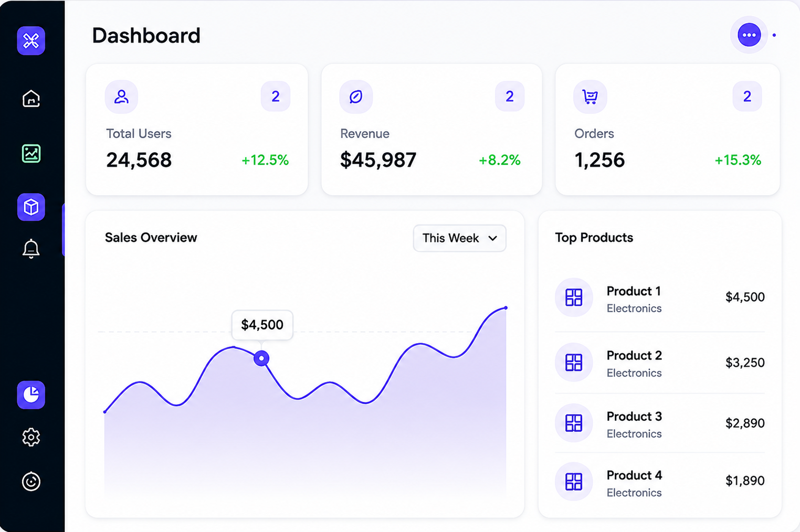Click the Product 2 grid icon
The height and width of the screenshot is (532, 800).
(574, 363)
